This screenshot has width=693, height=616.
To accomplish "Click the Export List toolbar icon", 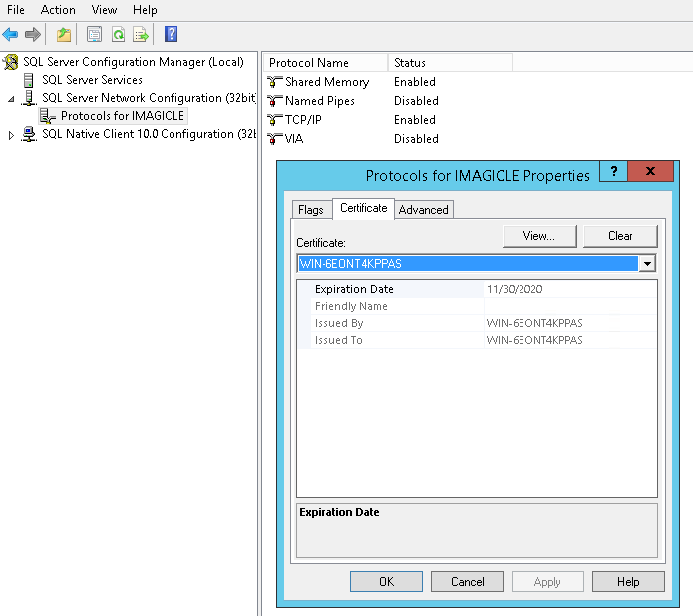I will (x=141, y=35).
